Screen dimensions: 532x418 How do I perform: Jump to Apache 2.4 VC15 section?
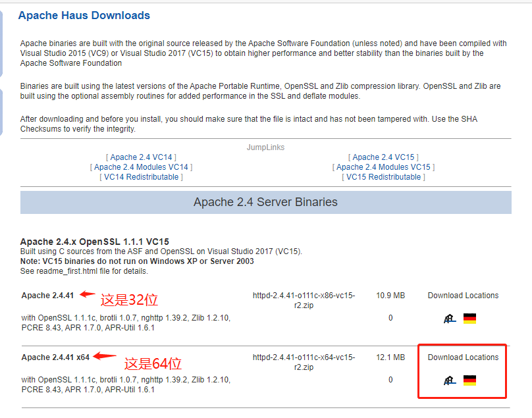click(x=383, y=157)
